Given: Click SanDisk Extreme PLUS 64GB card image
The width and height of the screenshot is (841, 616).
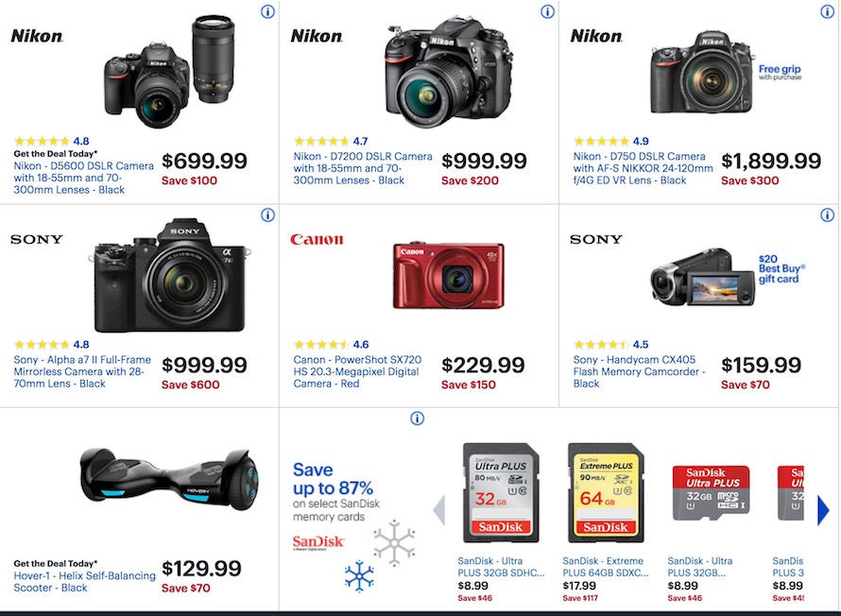Looking at the screenshot, I should coord(606,493).
